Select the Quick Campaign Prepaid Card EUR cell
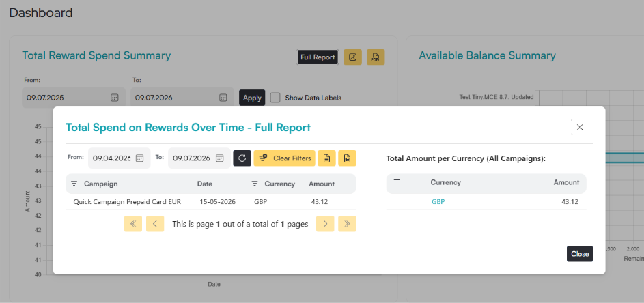Image resolution: width=644 pixels, height=303 pixels. point(127,201)
